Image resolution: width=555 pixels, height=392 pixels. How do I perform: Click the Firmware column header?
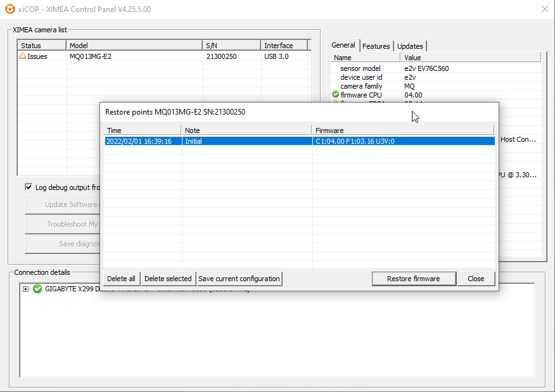[402, 130]
